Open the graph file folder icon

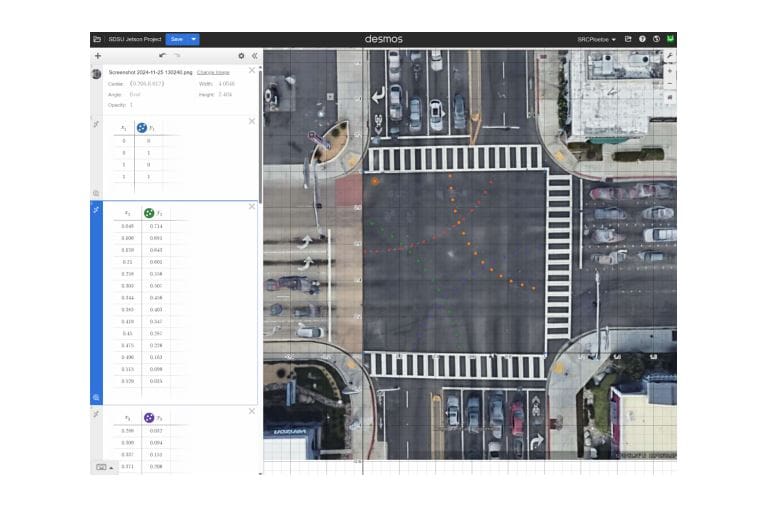pos(97,39)
